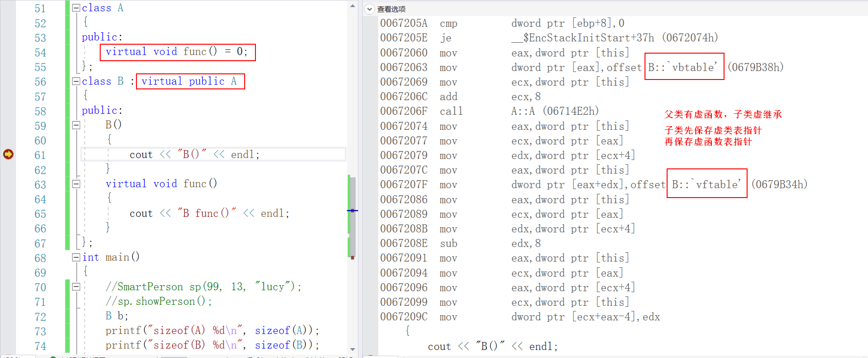Collapse the class B code block
868x358 pixels.
pyautogui.click(x=76, y=81)
